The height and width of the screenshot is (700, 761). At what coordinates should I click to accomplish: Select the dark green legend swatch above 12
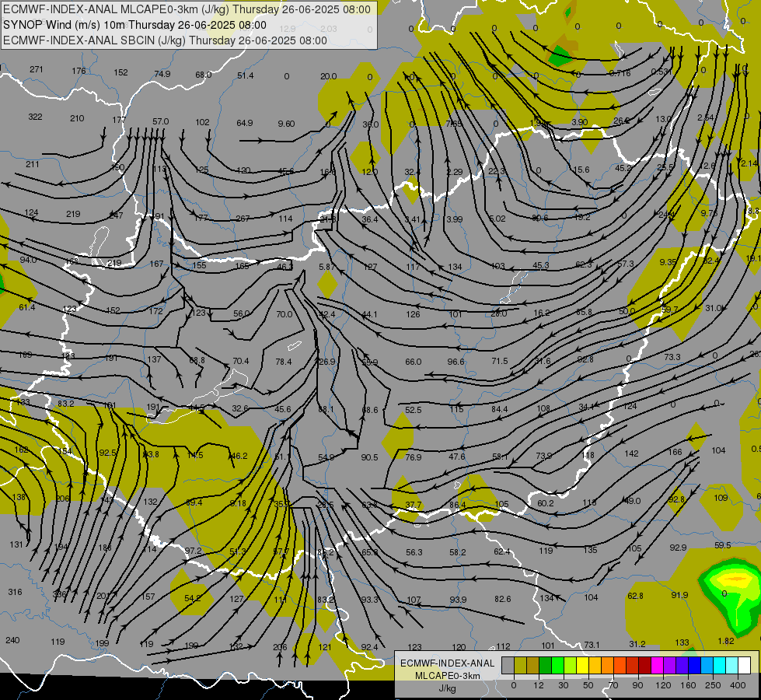(x=546, y=665)
